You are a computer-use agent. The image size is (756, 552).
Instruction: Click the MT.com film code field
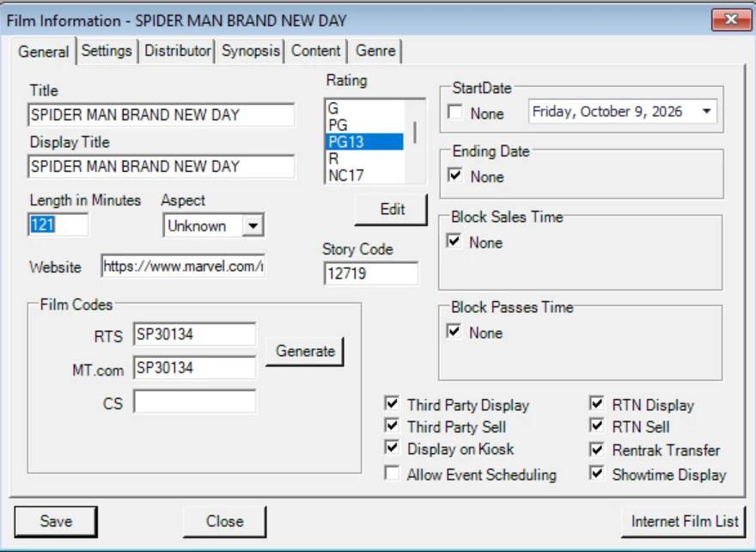pos(194,368)
